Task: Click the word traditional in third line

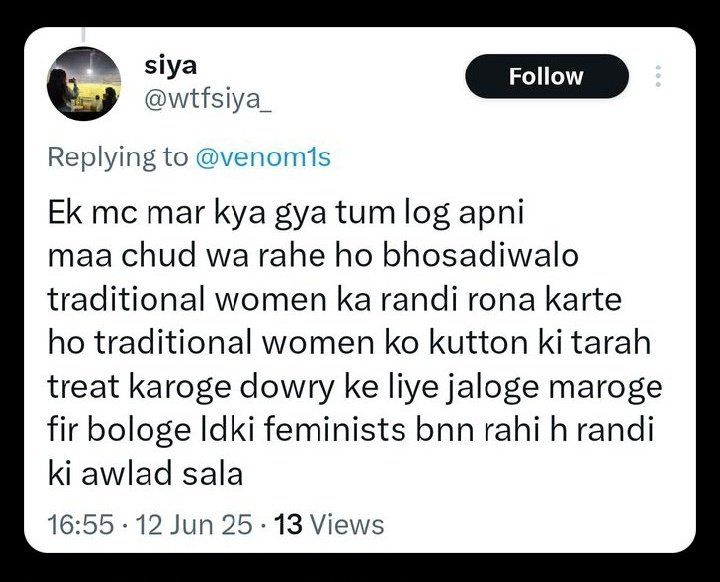Action: click(x=126, y=299)
